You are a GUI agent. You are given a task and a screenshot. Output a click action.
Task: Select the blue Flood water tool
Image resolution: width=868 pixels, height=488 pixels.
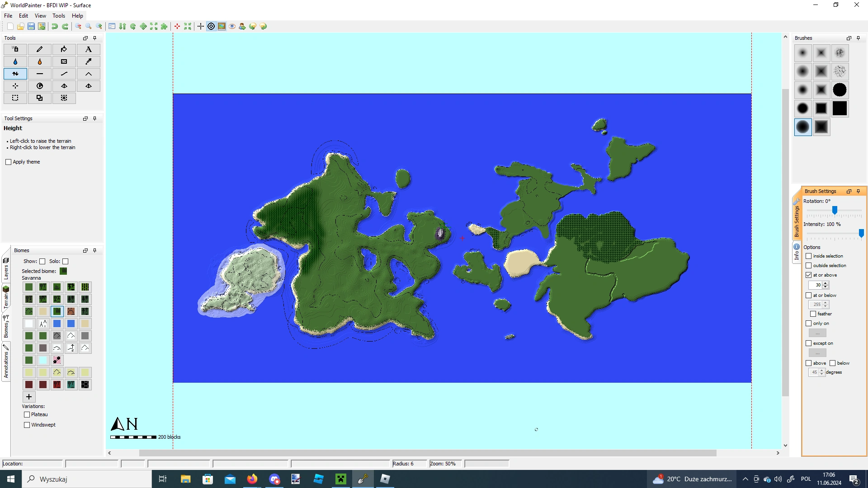click(15, 61)
